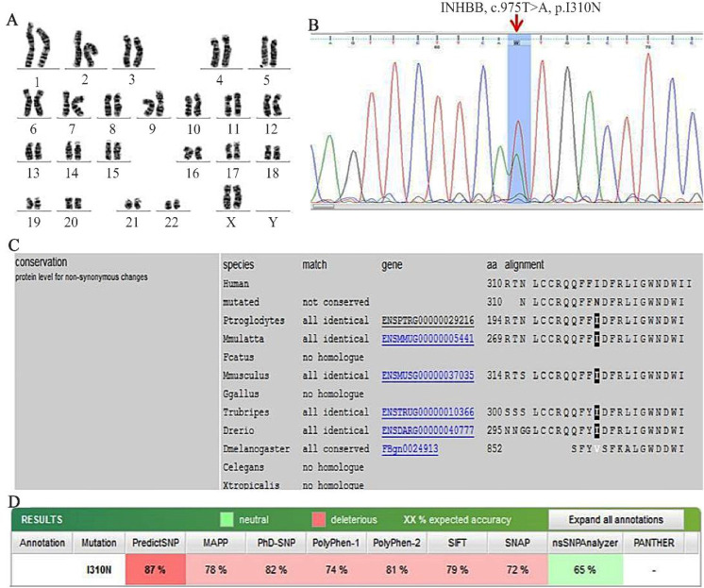Viewport: 704px width, 588px height.
Task: Click the Drerio species row
Action: [x=454, y=430]
